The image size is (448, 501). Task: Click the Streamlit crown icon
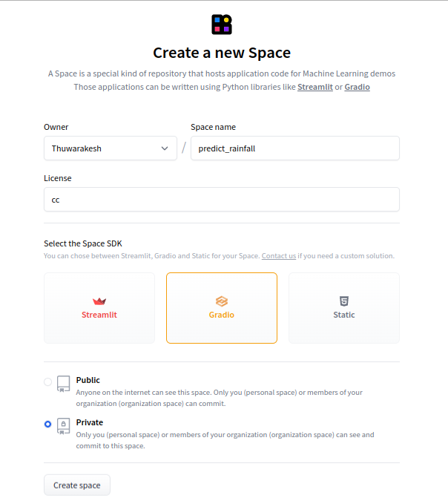coord(99,301)
